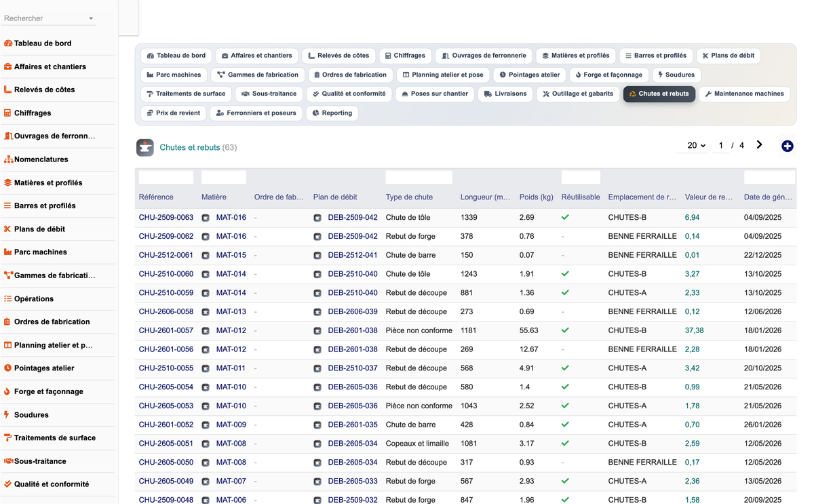Open reference link CHU-2605-0049
The height and width of the screenshot is (504, 814).
coord(166,482)
